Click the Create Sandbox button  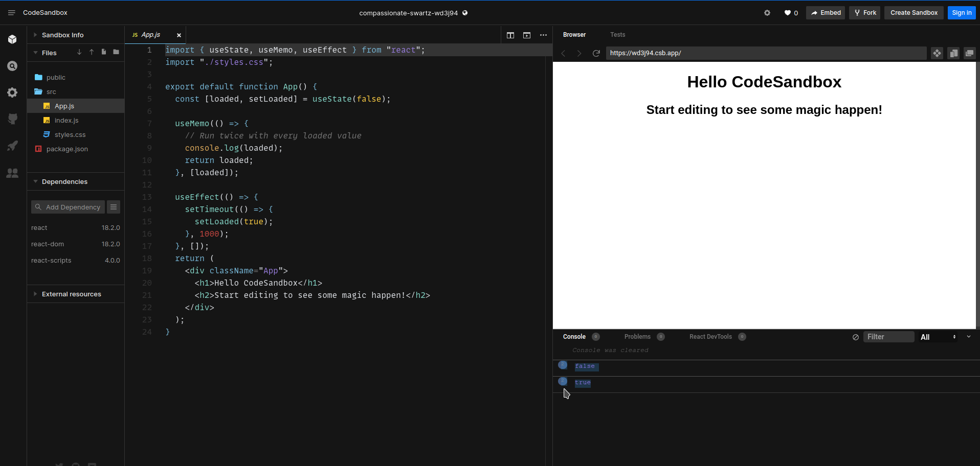(x=914, y=13)
